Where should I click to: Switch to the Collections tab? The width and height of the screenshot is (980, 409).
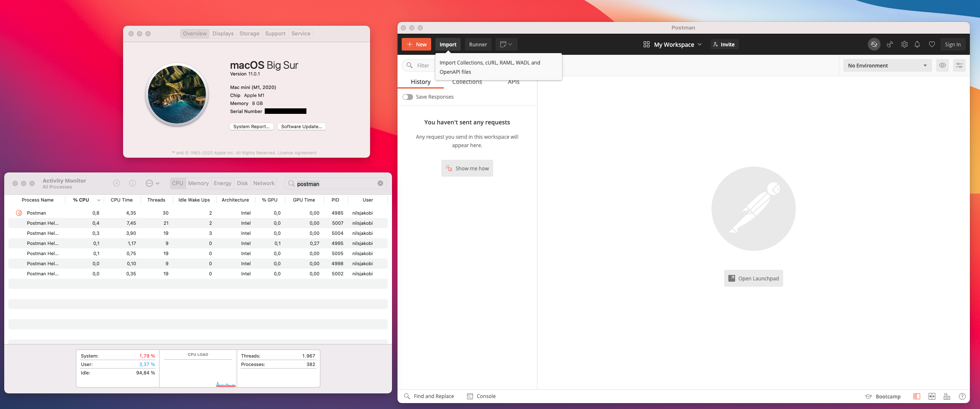pyautogui.click(x=467, y=82)
